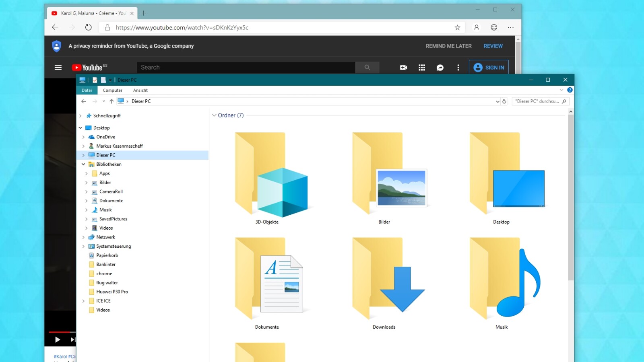The image size is (644, 362).
Task: Go back in the Edge browser
Action: tap(55, 27)
